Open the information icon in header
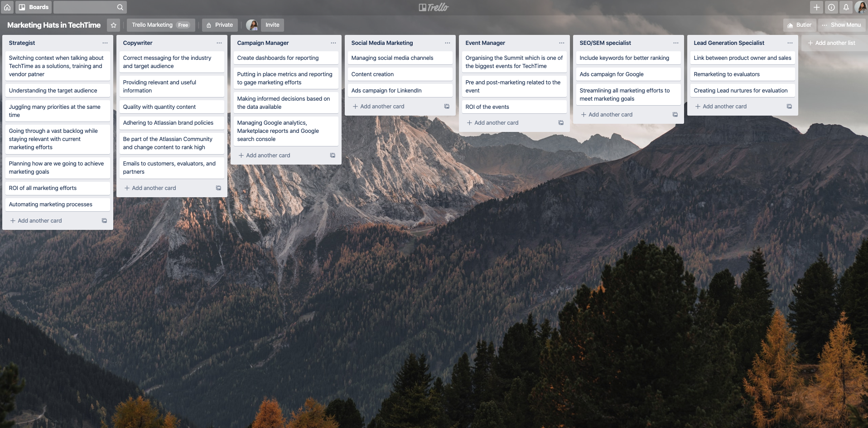Viewport: 868px width, 428px height. pyautogui.click(x=831, y=7)
